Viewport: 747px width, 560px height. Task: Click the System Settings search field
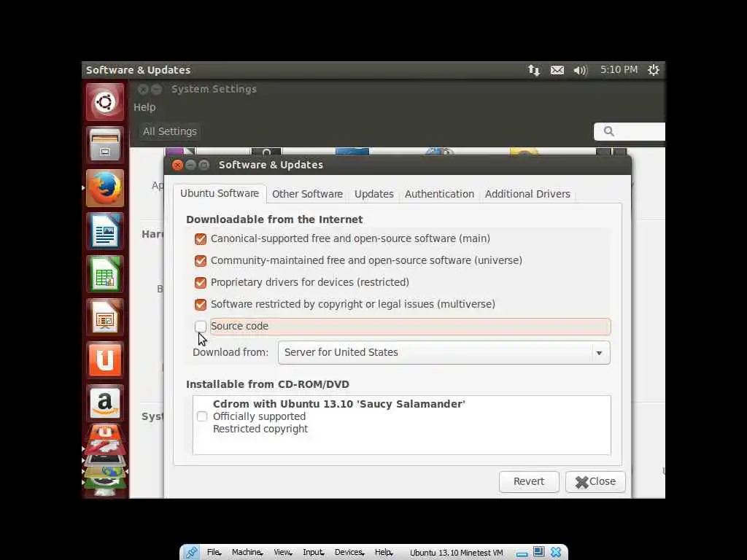pos(630,131)
